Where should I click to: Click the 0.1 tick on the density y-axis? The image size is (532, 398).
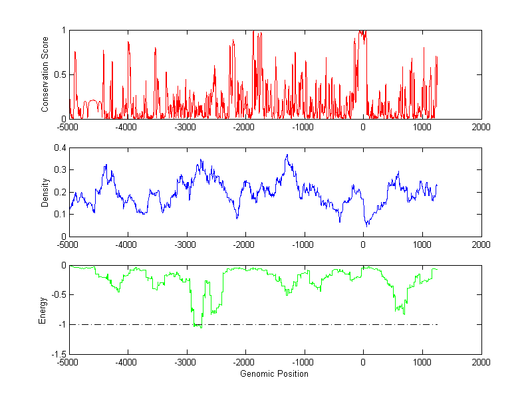pos(60,215)
